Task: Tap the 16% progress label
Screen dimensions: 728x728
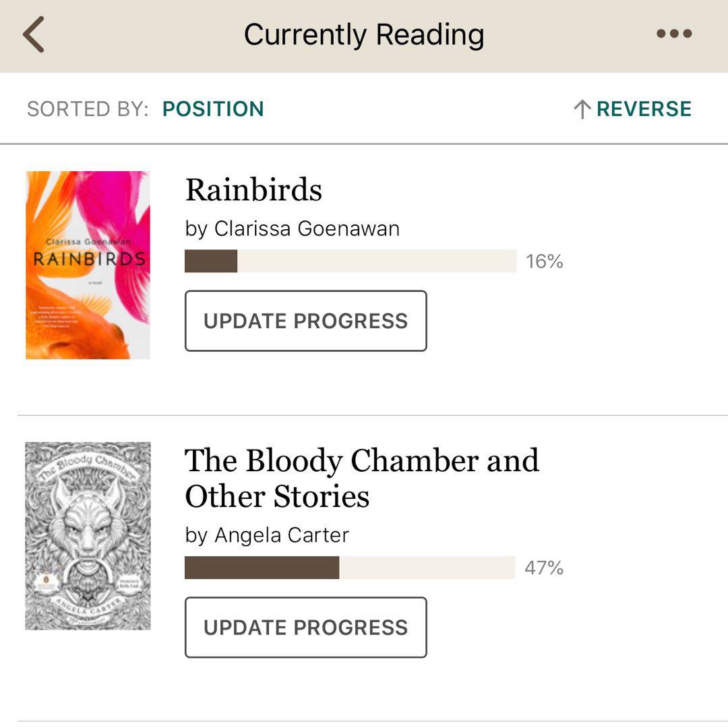Action: (x=544, y=262)
